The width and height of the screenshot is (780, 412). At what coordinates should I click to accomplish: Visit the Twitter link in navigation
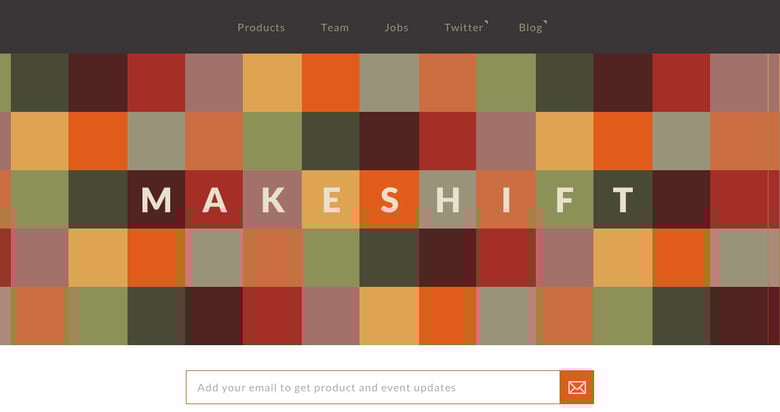pyautogui.click(x=463, y=28)
